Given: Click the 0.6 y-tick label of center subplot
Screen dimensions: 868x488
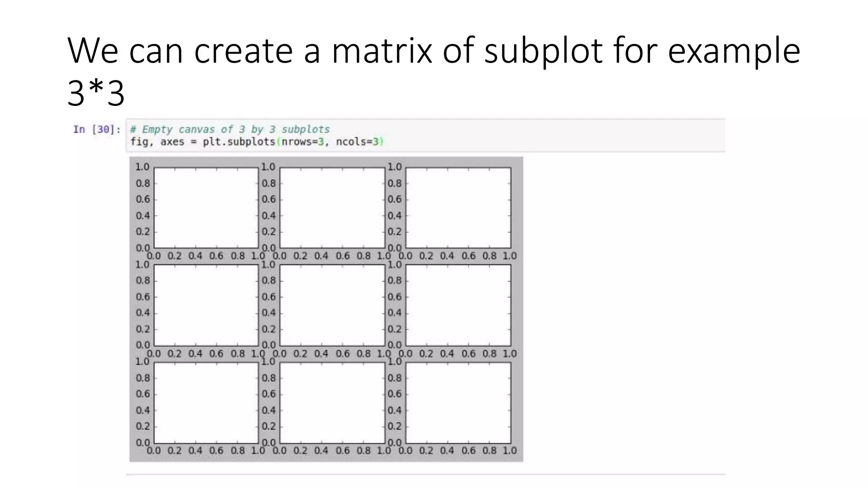Looking at the screenshot, I should (268, 297).
